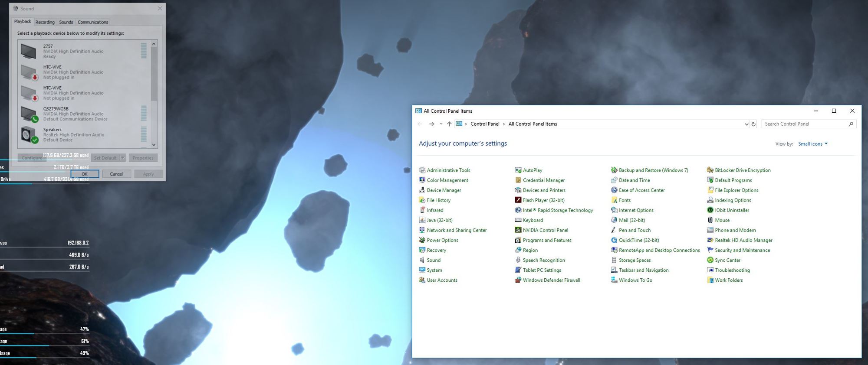Open the Programs and Features link
This screenshot has width=868, height=365.
547,240
